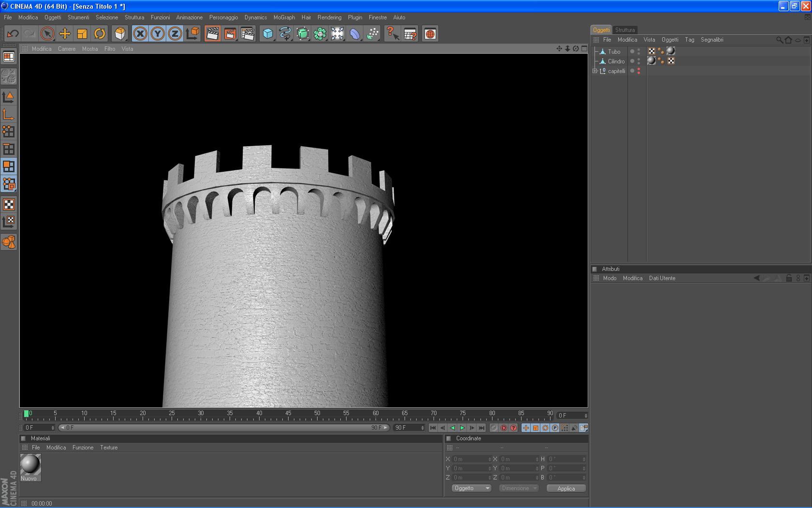Open the Render Settings icon
Screen dimensions: 812x508
coord(247,34)
